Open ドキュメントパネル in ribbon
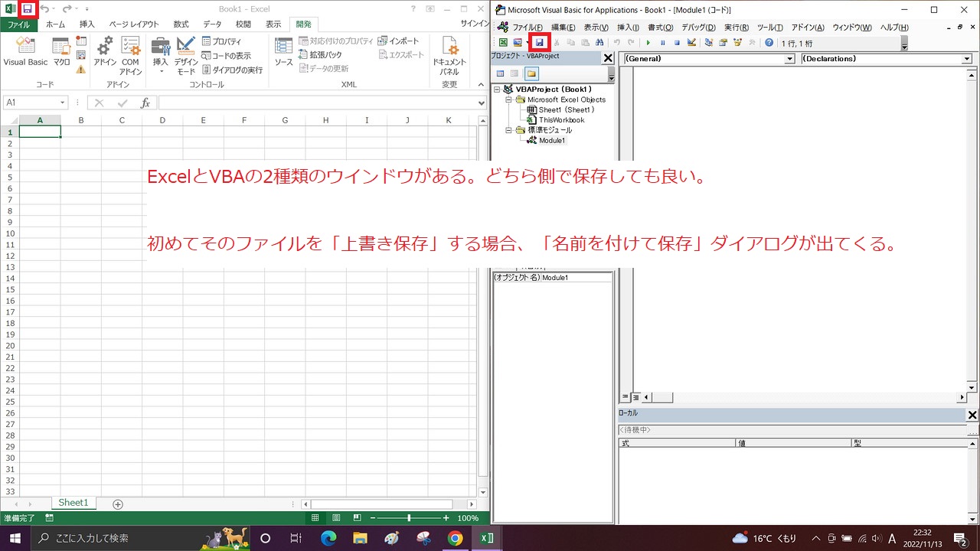980x551 pixels. point(449,55)
